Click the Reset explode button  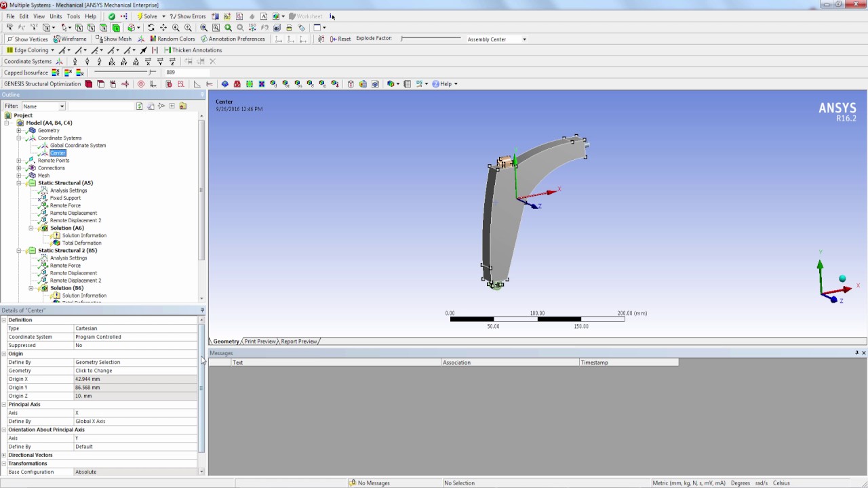(340, 39)
